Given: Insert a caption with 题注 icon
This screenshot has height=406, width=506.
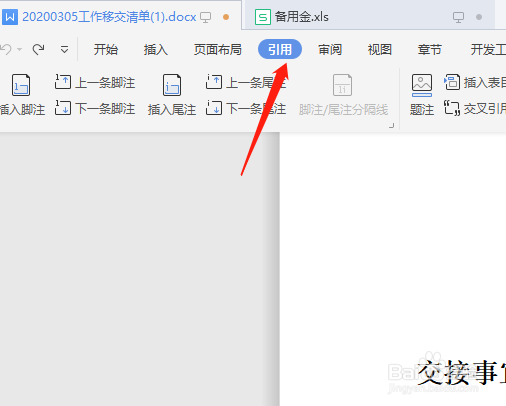Looking at the screenshot, I should 422,86.
